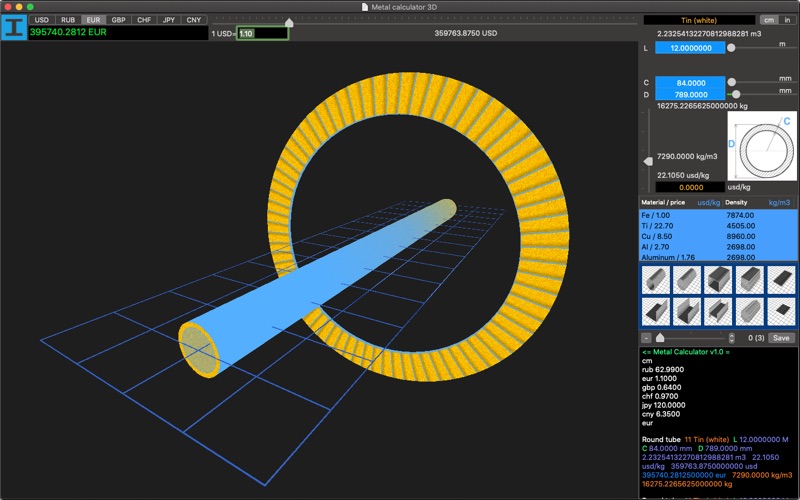
Task: Select the Cu / 8.50 material row
Action: pyautogui.click(x=717, y=236)
